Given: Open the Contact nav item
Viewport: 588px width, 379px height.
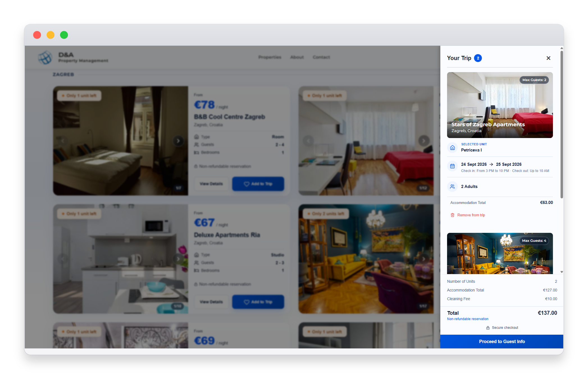Looking at the screenshot, I should click(321, 57).
